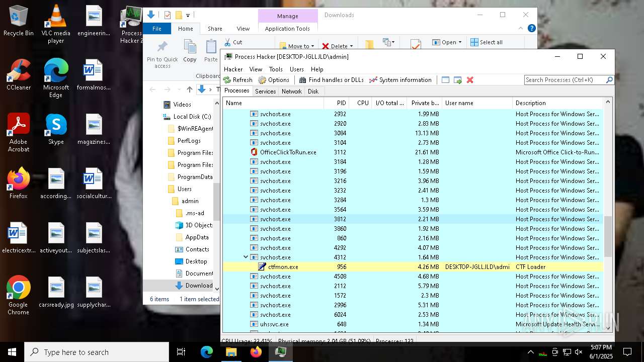Click Edge icon in taskbar
Image resolution: width=644 pixels, height=362 pixels.
(x=207, y=352)
